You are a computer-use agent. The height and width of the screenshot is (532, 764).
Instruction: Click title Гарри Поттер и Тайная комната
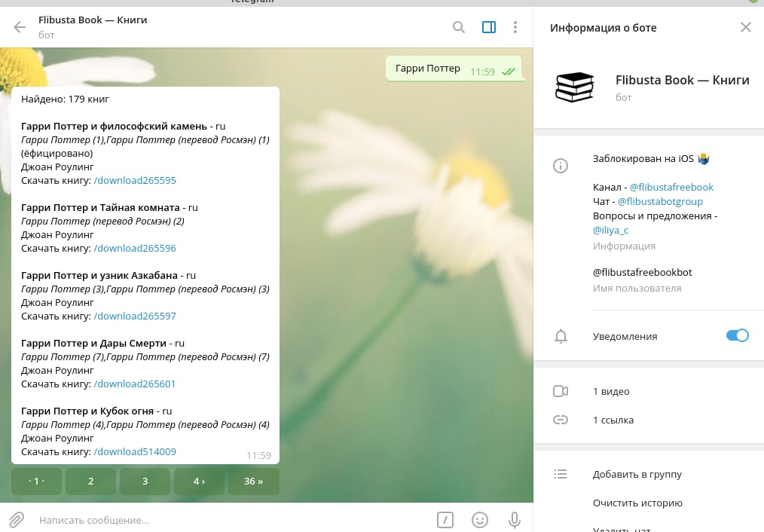click(x=100, y=207)
